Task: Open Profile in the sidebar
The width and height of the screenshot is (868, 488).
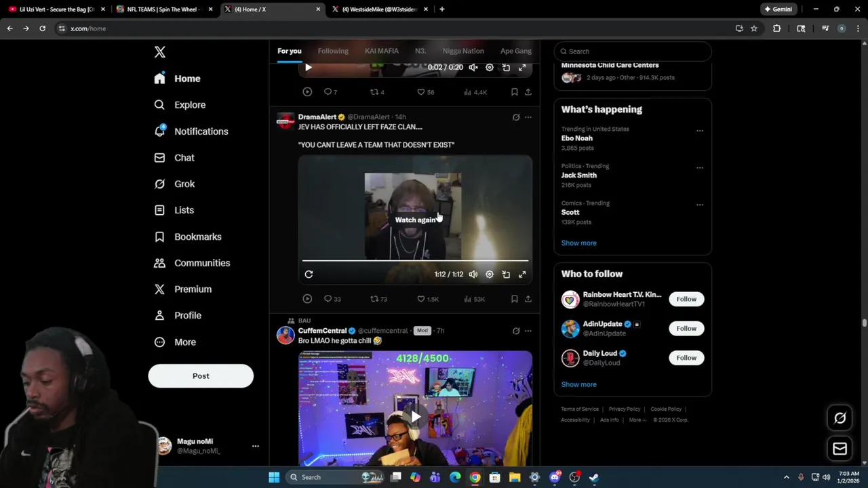Action: tap(178, 316)
